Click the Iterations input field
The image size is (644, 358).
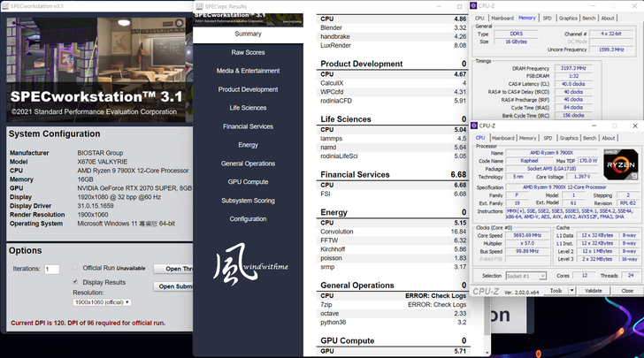(x=51, y=269)
